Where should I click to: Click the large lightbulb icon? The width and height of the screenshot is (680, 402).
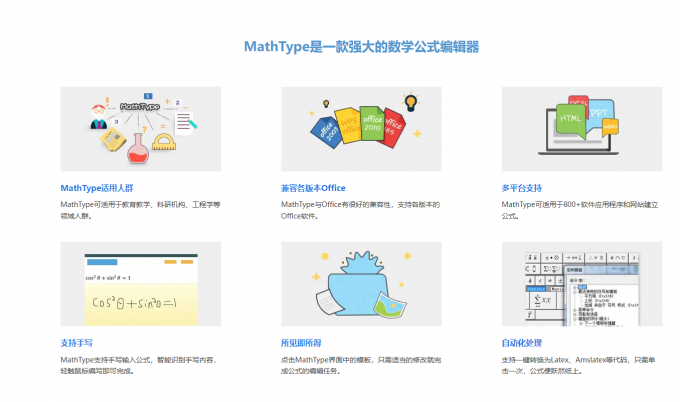tap(410, 103)
